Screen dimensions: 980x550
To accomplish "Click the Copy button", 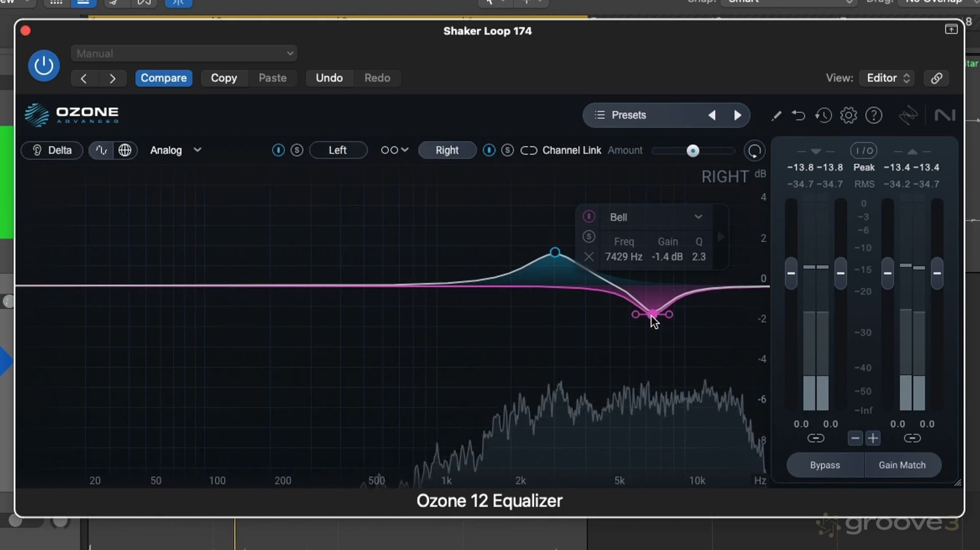I will [224, 78].
